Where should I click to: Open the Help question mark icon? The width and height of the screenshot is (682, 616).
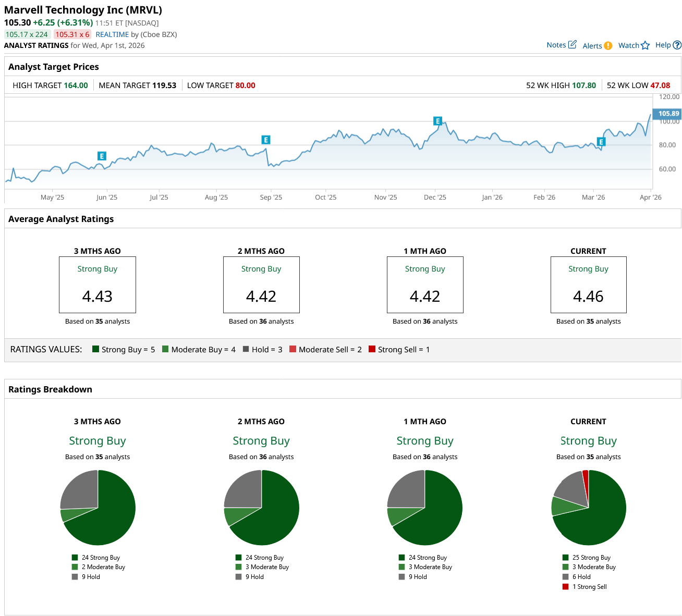pos(677,45)
